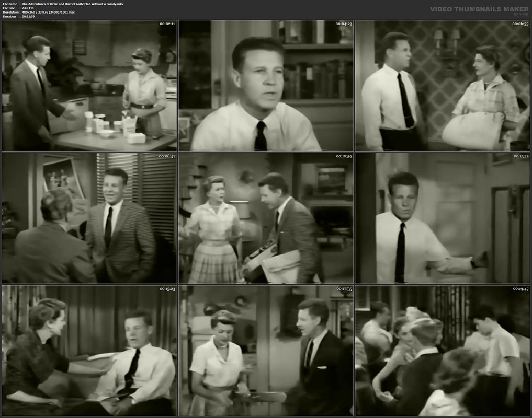Select the thumbnail timestamped 00:06:35
Viewport: 532px width, 418px height.
coord(443,86)
